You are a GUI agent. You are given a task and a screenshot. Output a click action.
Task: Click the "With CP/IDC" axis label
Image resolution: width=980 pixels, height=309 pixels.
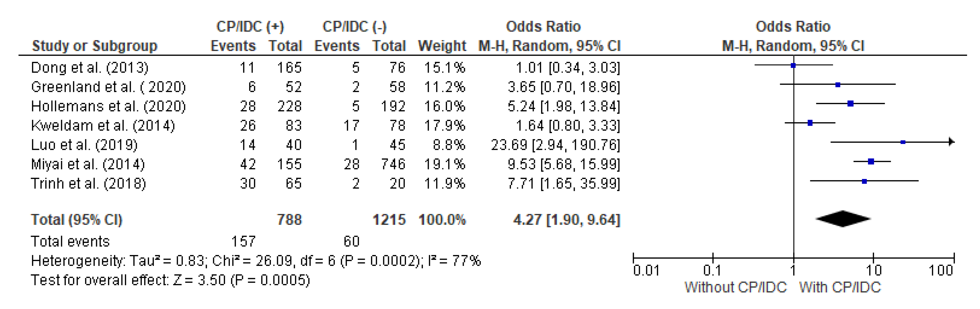[840, 287]
